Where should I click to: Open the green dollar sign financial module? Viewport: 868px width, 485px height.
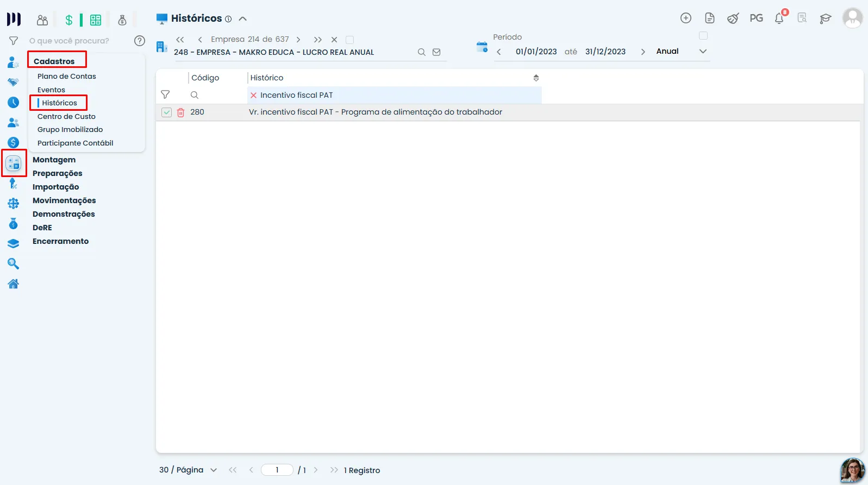[69, 21]
